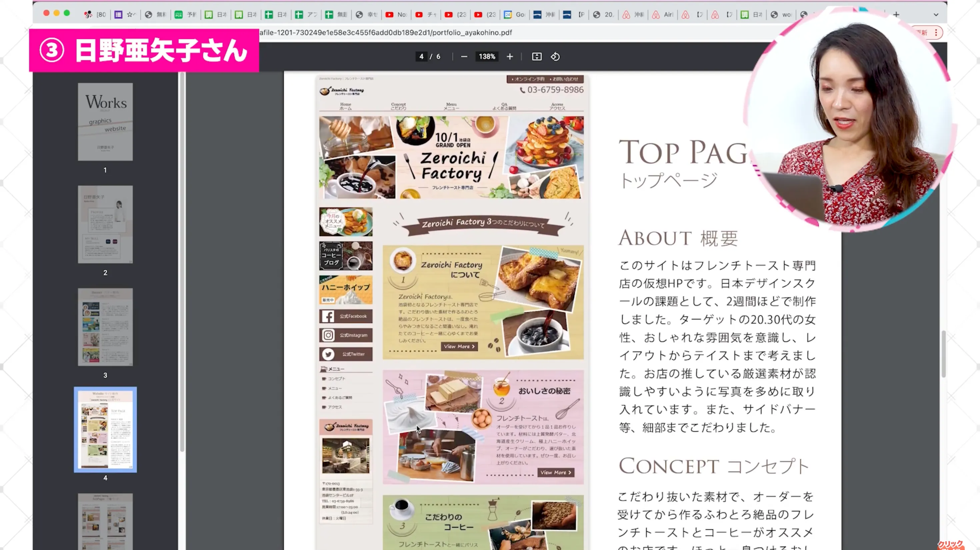Click the Twitter bird icon in the sidebar
This screenshot has width=980, height=550.
(328, 354)
